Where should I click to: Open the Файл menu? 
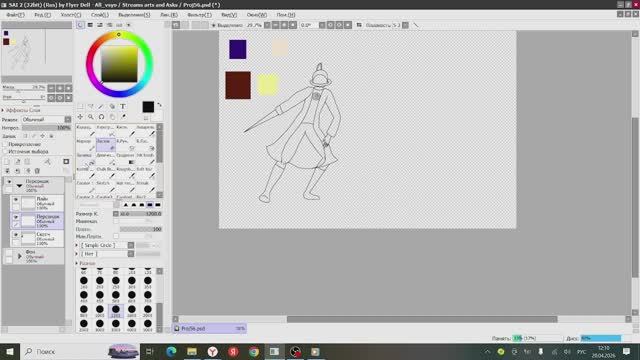[15, 15]
